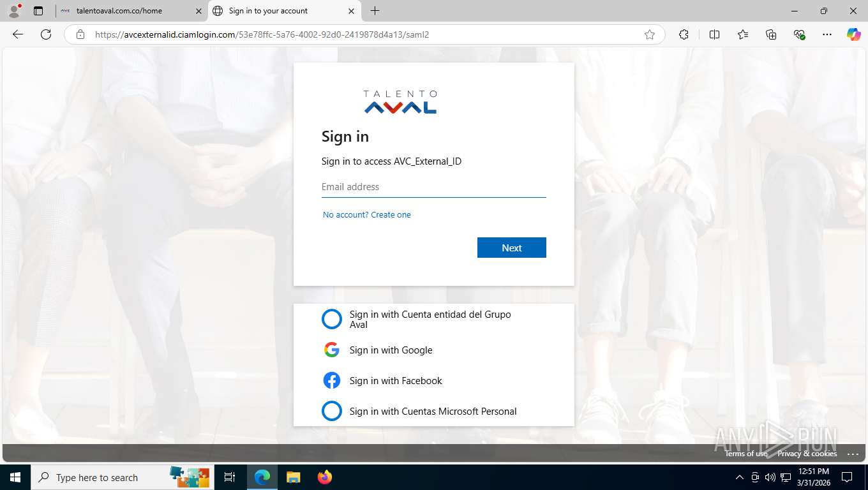The image size is (868, 490).
Task: Open the Windows Start menu
Action: click(x=15, y=477)
